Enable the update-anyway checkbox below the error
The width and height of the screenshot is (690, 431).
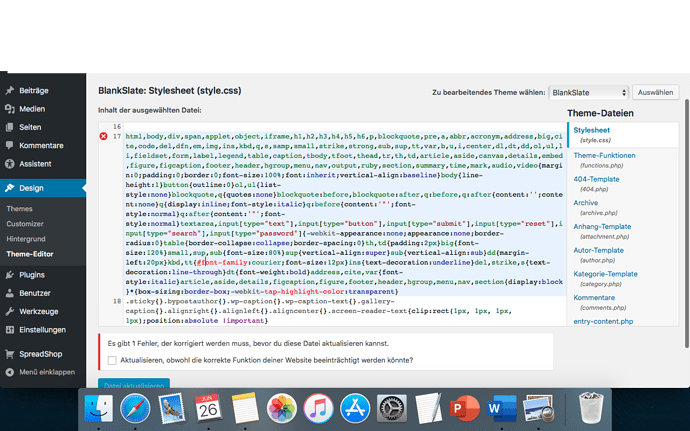pos(112,359)
